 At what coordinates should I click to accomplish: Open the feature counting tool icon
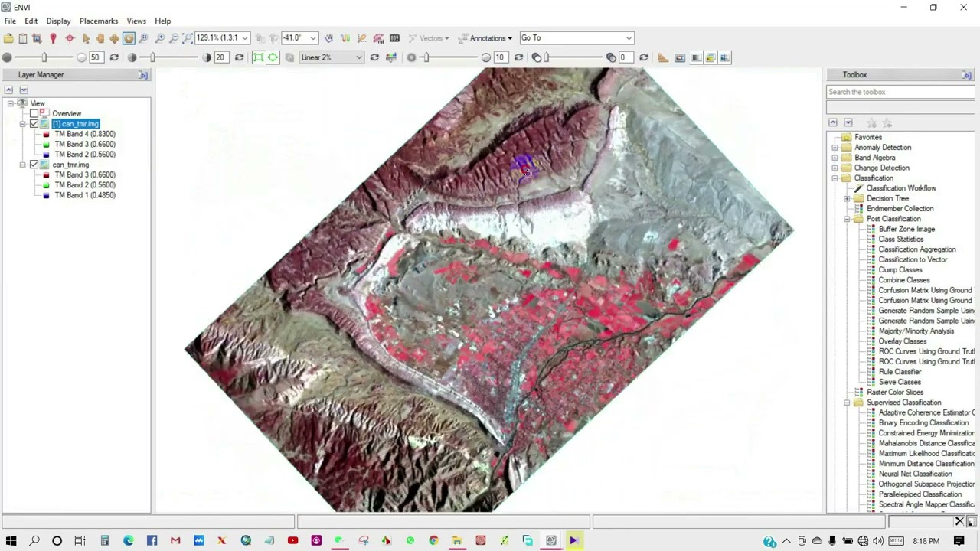pyautogui.click(x=394, y=37)
